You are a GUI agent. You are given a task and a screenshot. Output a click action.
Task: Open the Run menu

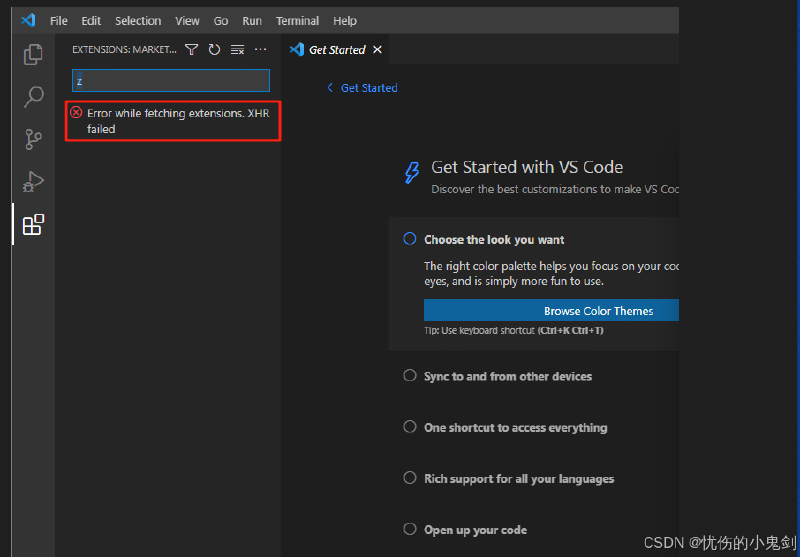pos(252,21)
